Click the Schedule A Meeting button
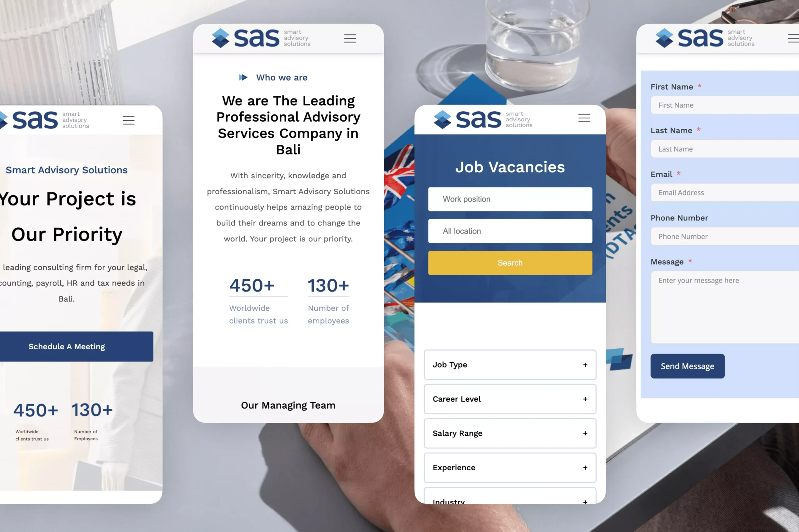This screenshot has height=532, width=799. pos(66,346)
